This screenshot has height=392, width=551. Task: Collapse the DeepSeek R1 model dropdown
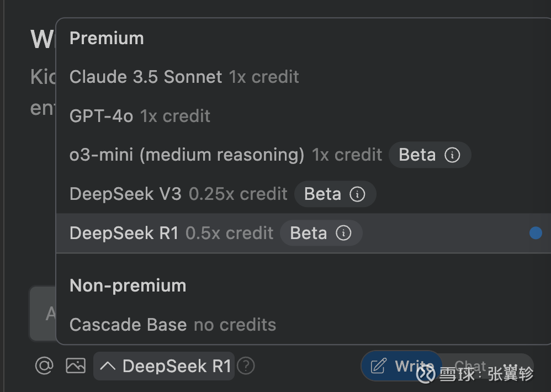pyautogui.click(x=164, y=366)
